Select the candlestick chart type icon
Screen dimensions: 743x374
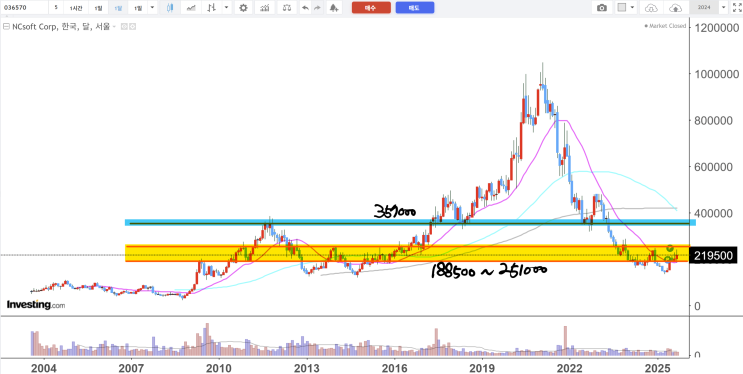coord(170,8)
